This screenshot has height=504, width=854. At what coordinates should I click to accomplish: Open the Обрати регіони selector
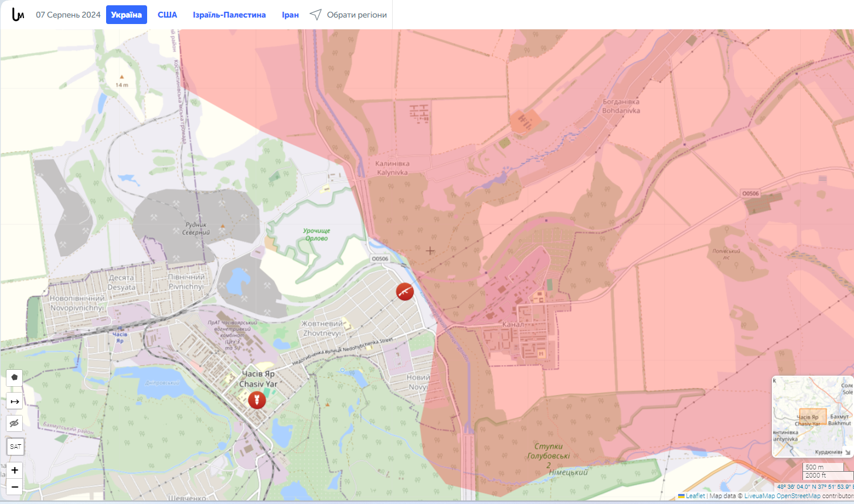pyautogui.click(x=357, y=15)
